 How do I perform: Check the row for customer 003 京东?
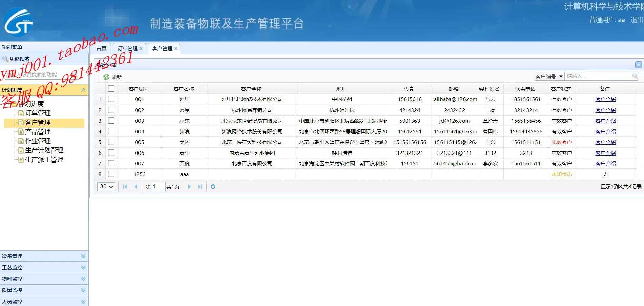(111, 121)
